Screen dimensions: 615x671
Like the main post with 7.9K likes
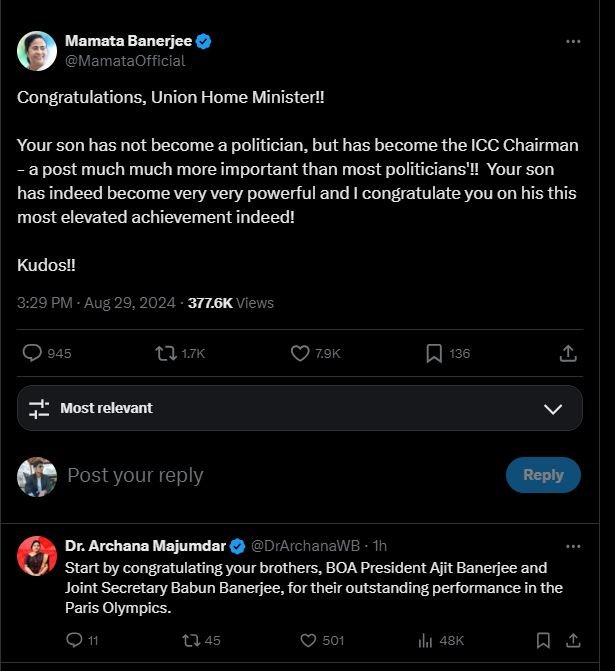click(x=300, y=353)
